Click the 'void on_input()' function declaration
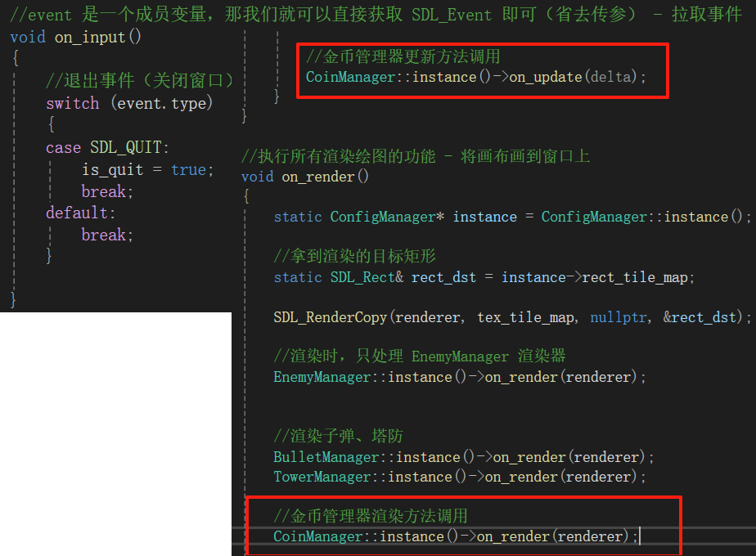Screen dimensions: 756x556 [x=76, y=37]
